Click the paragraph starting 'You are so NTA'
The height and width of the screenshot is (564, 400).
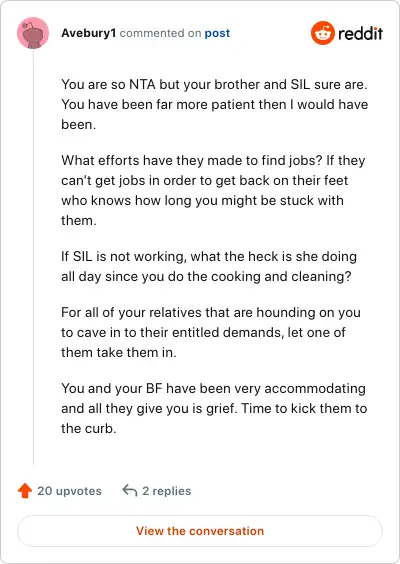pyautogui.click(x=214, y=104)
